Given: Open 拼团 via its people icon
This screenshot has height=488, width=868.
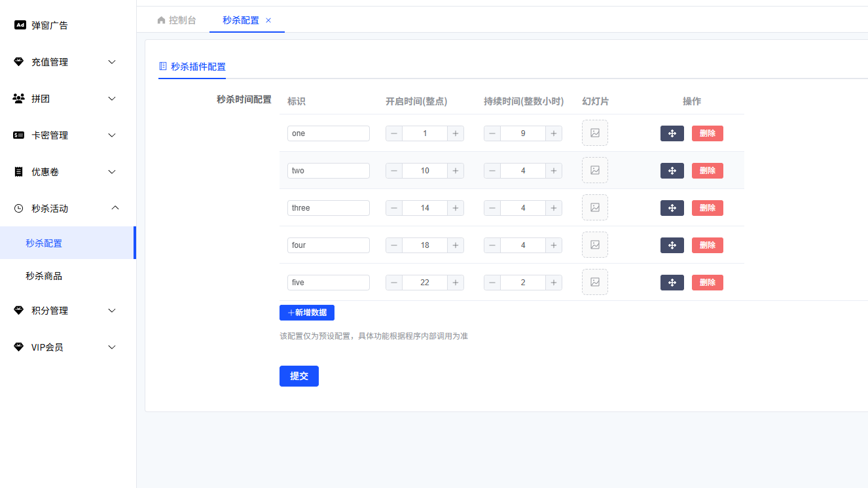Looking at the screenshot, I should point(18,98).
